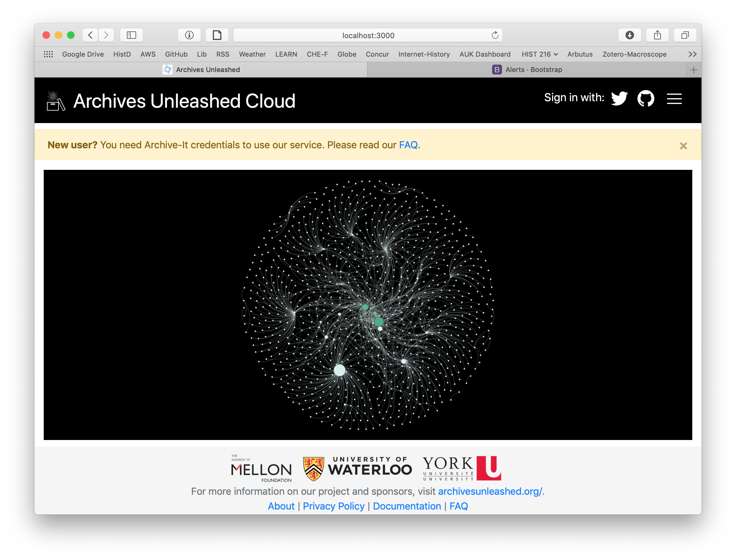The width and height of the screenshot is (736, 560).
Task: Open the Google Drive bookmark
Action: tap(83, 54)
